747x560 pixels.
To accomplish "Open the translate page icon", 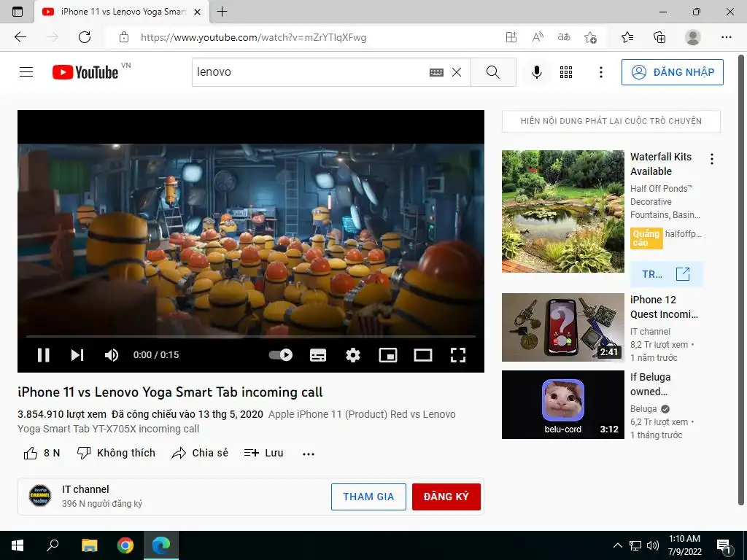I will (x=564, y=37).
